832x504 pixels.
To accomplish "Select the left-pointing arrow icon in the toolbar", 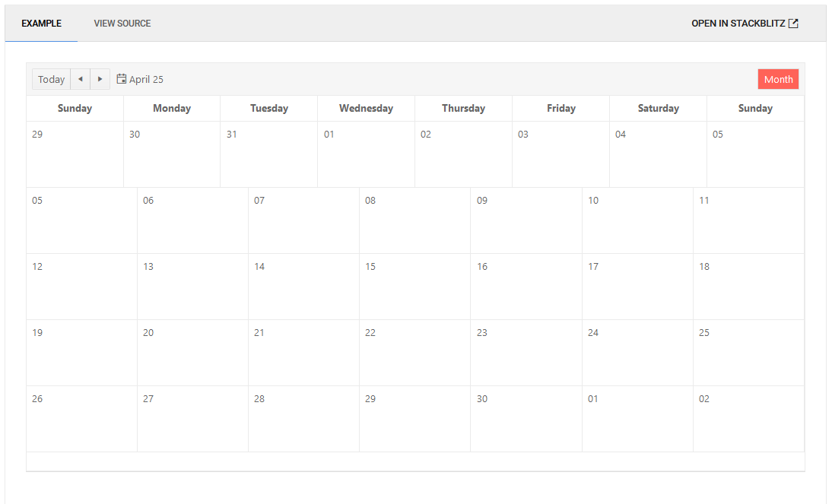I will [80, 79].
